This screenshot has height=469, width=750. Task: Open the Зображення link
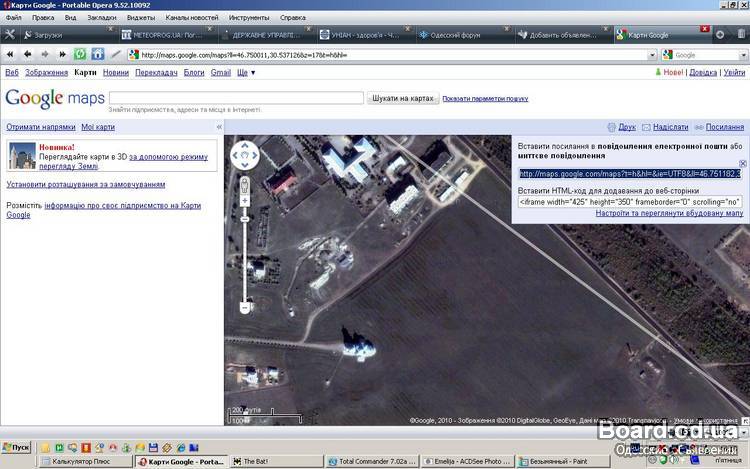tap(46, 73)
